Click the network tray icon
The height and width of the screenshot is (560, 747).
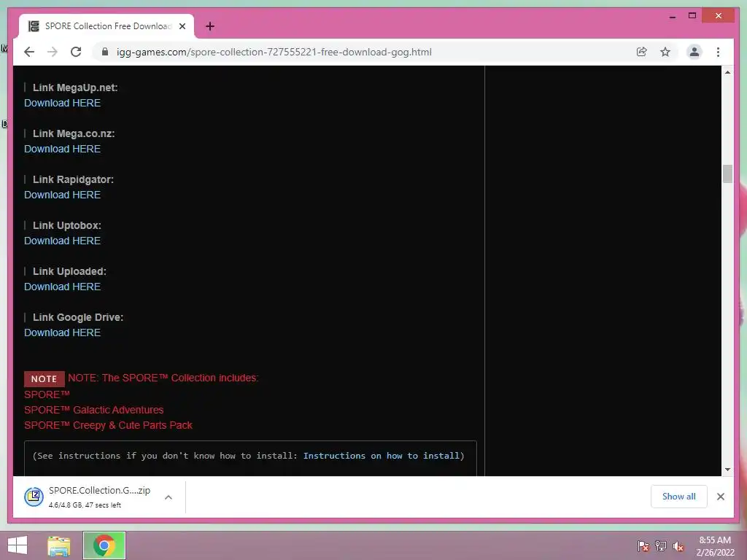661,546
